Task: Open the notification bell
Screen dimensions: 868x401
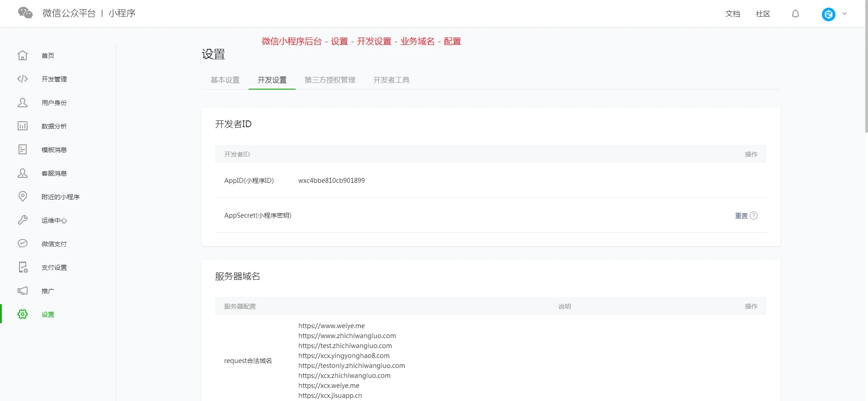Action: 796,14
